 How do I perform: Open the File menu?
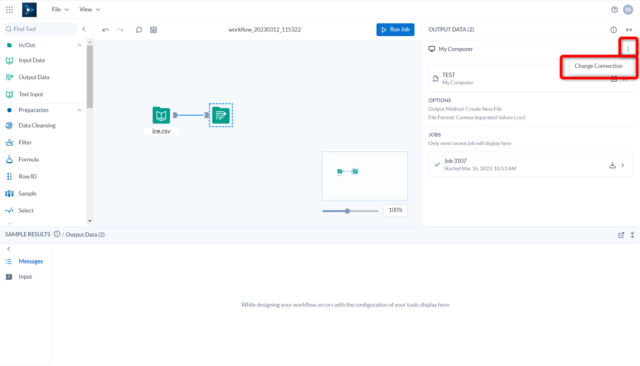[x=60, y=9]
